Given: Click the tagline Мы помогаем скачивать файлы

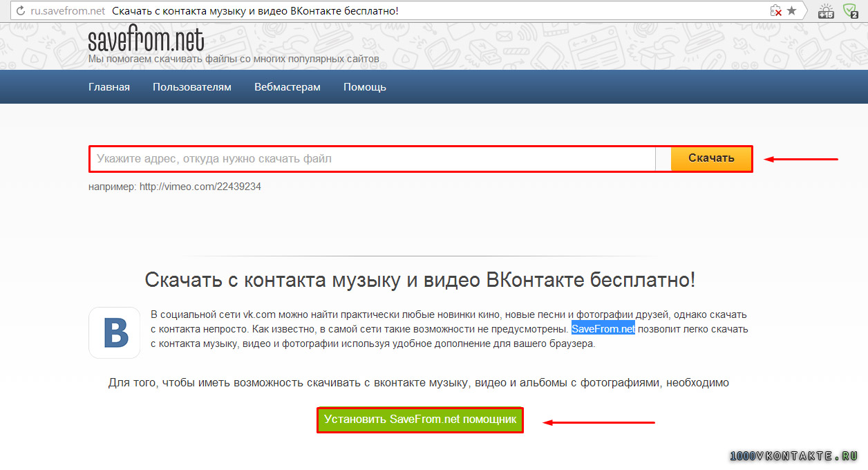Looking at the screenshot, I should [x=234, y=59].
